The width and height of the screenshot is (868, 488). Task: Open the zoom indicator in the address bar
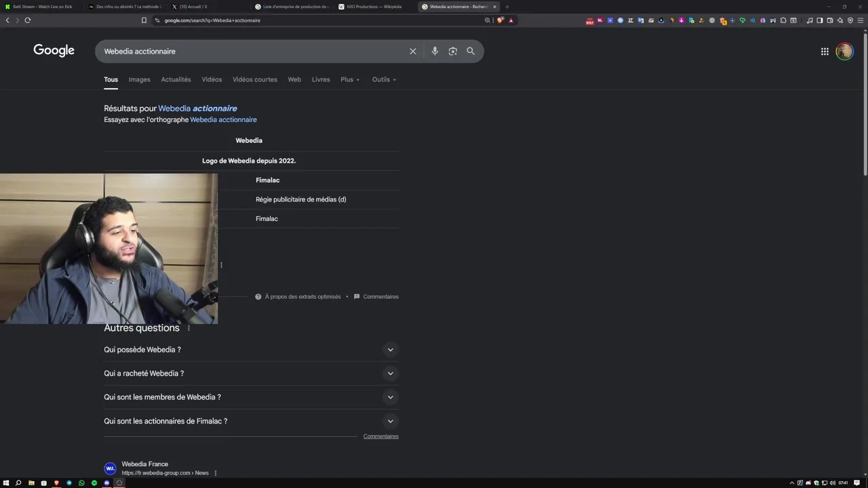coord(488,20)
